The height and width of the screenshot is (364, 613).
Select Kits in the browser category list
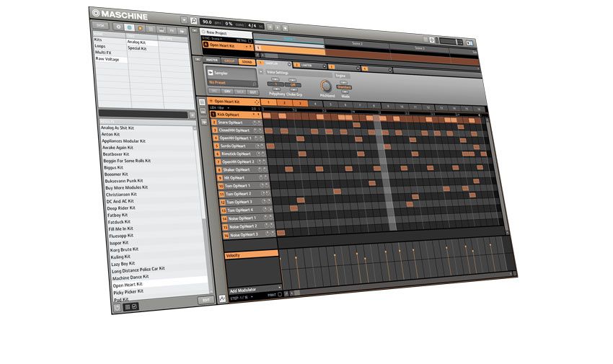point(98,40)
